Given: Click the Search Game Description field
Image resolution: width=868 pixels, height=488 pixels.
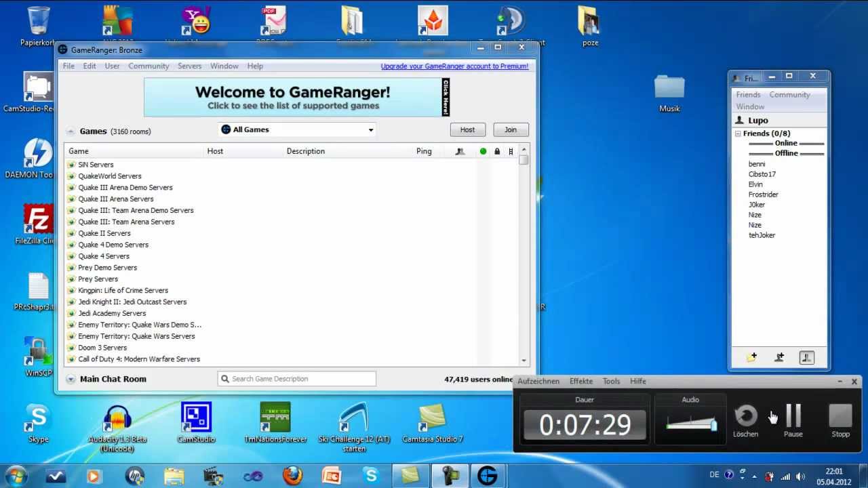Looking at the screenshot, I should 297,379.
